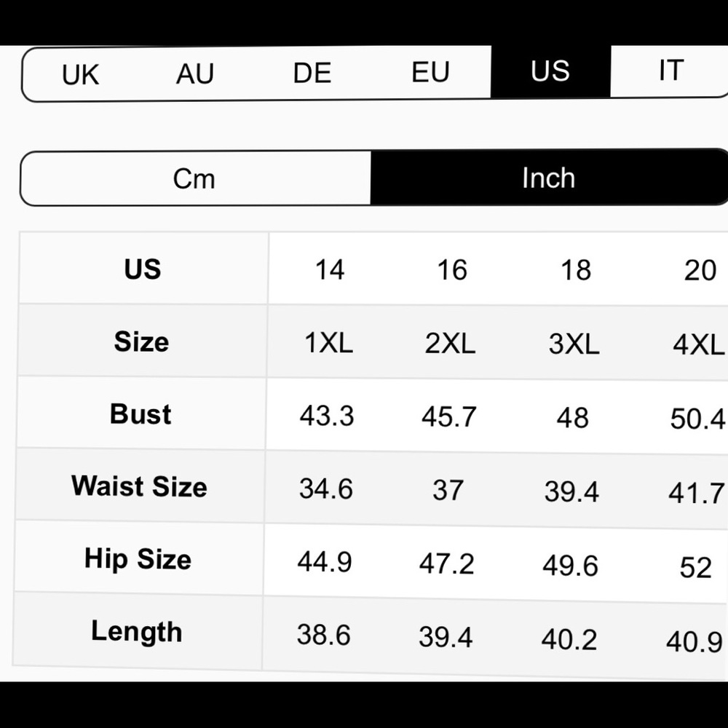Select the 2XL size cell
Image resolution: width=728 pixels, height=728 pixels.
click(x=450, y=344)
